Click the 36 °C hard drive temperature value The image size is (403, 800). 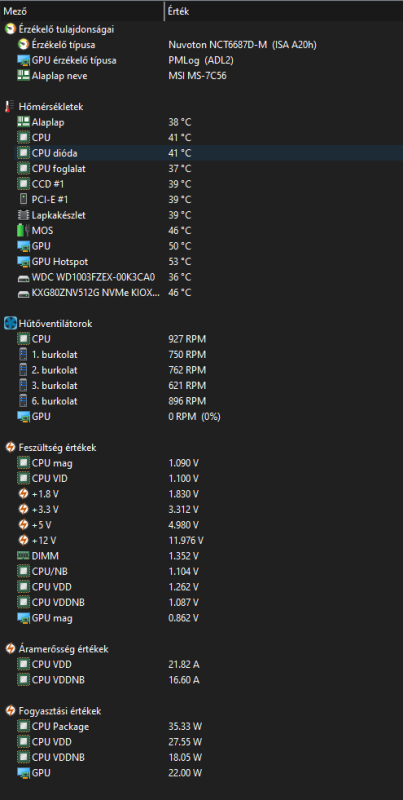click(x=180, y=277)
